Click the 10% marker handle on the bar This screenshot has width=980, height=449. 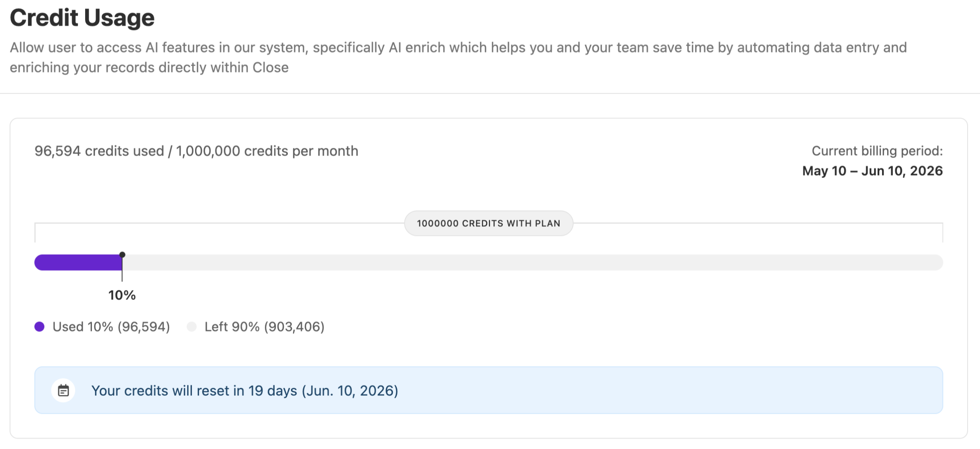(122, 255)
